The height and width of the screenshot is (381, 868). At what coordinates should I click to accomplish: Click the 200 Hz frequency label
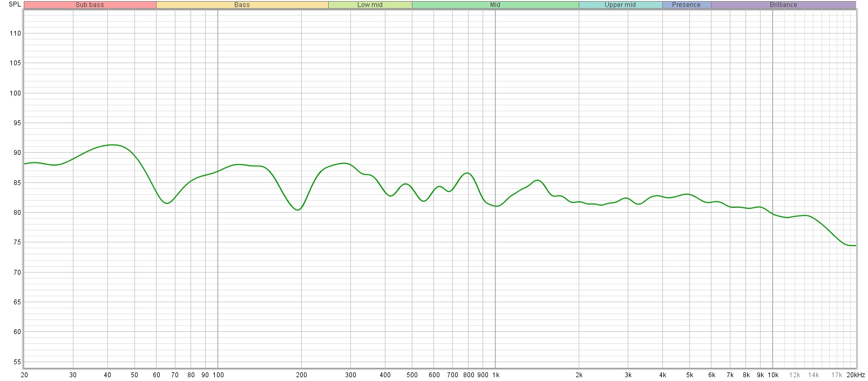[302, 375]
